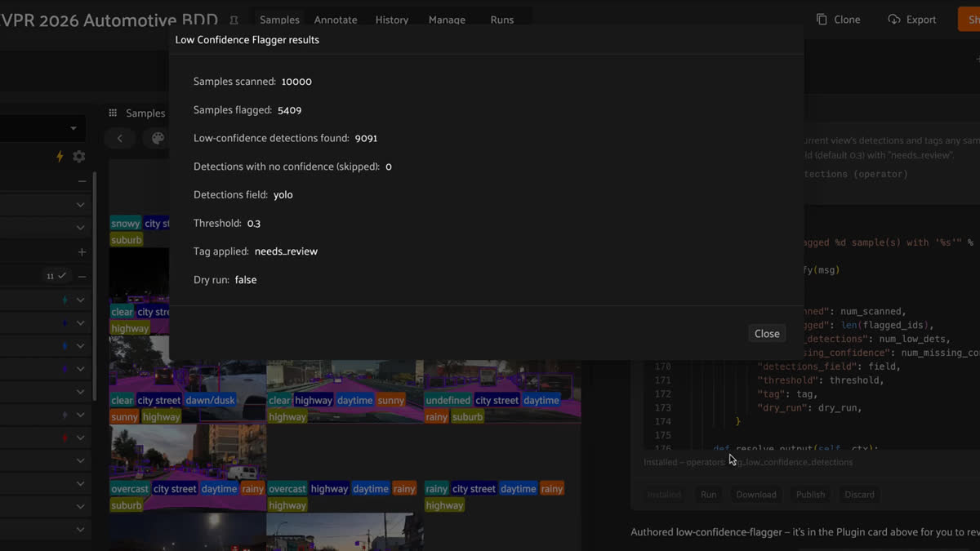Switch to the Annotate tab
Viewport: 980px width, 551px height.
point(336,20)
